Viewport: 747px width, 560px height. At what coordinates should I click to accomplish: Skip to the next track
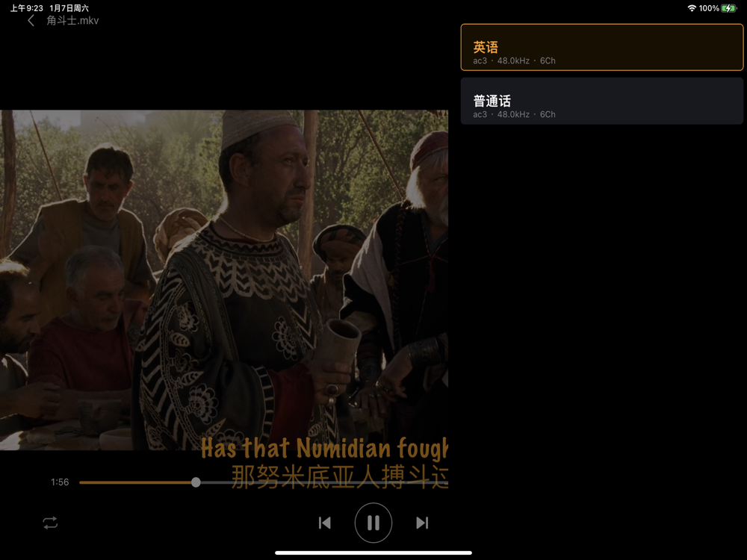click(422, 523)
